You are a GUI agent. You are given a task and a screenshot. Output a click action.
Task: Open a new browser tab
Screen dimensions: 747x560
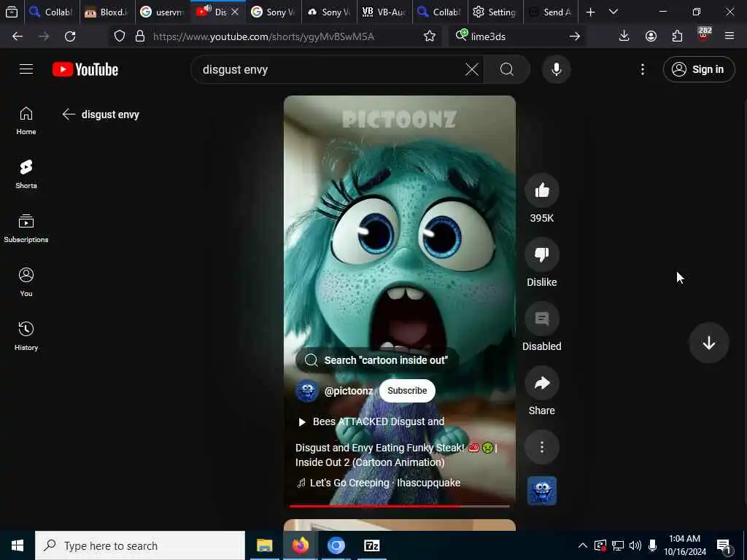click(590, 12)
